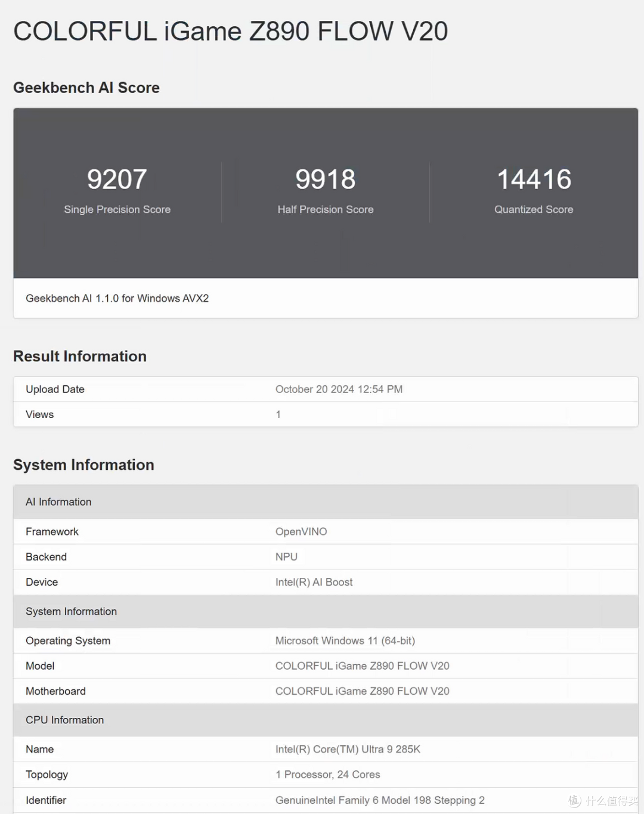This screenshot has width=644, height=814.
Task: Select the System Information section heading
Action: [x=83, y=465]
